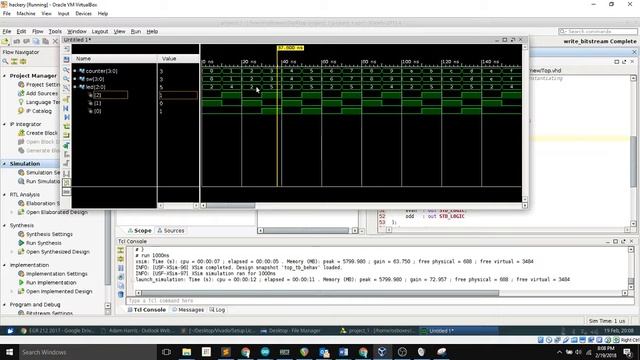Open the Run menu
The width and height of the screenshot is (640, 360).
[x=136, y=31]
